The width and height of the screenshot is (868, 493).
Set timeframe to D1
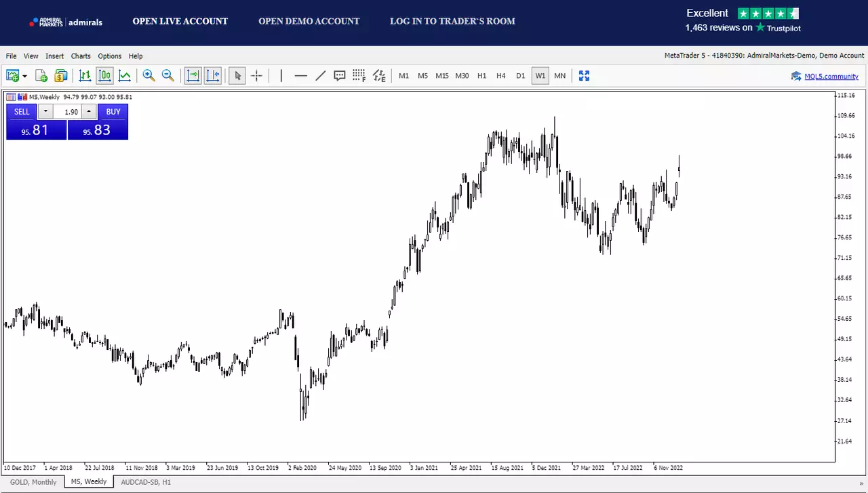click(520, 76)
